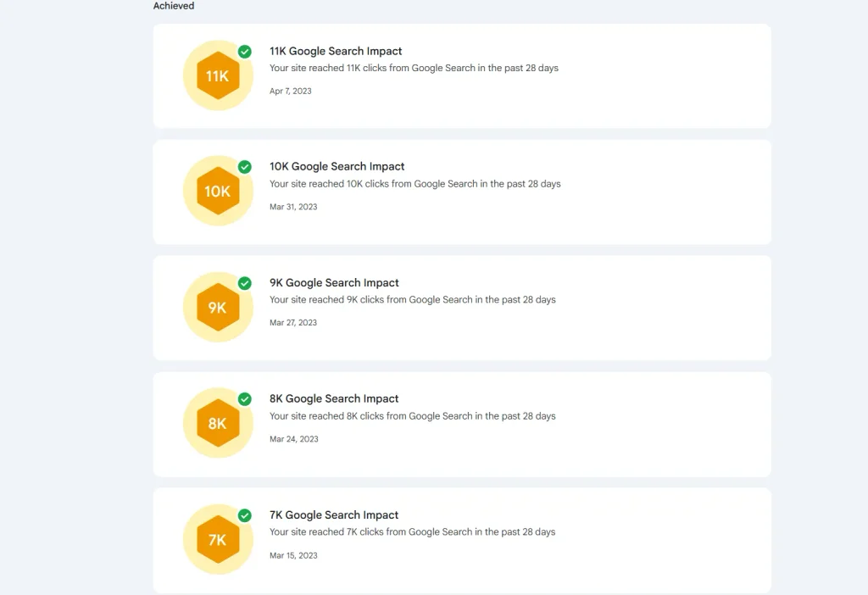Click the 8K hexagon badge icon

coord(218,423)
